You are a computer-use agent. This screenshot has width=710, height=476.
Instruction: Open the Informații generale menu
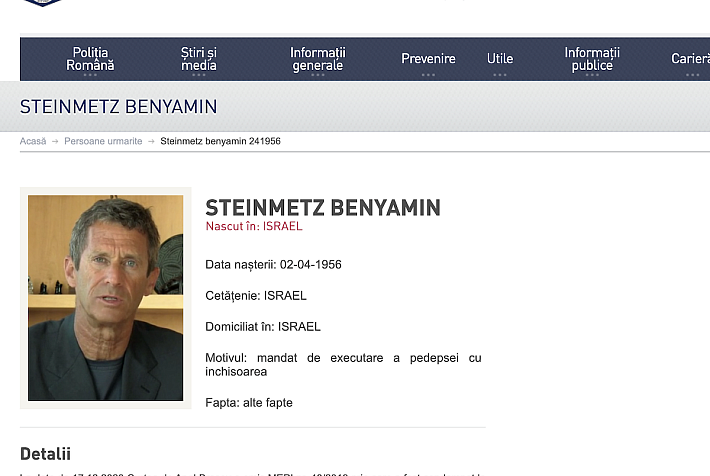317,59
